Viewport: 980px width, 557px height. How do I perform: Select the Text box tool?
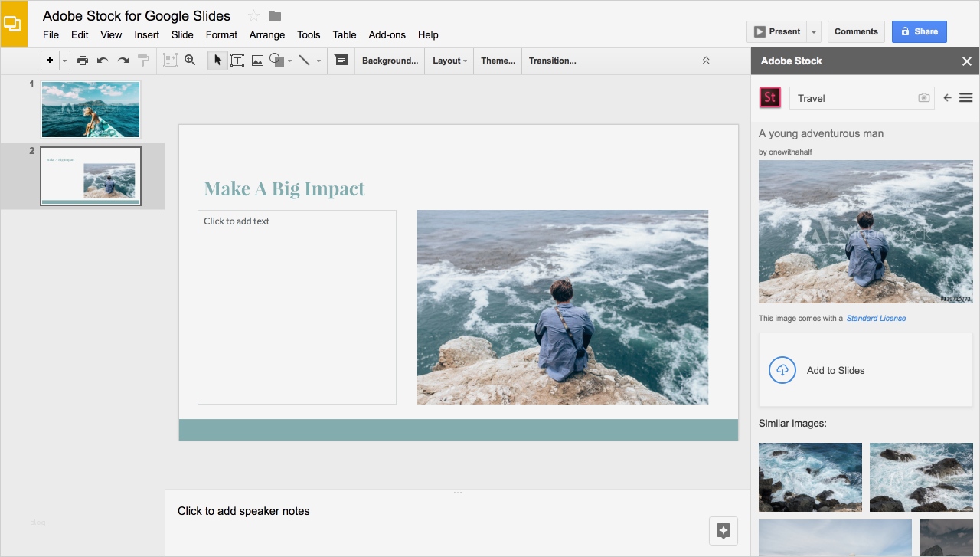click(237, 61)
